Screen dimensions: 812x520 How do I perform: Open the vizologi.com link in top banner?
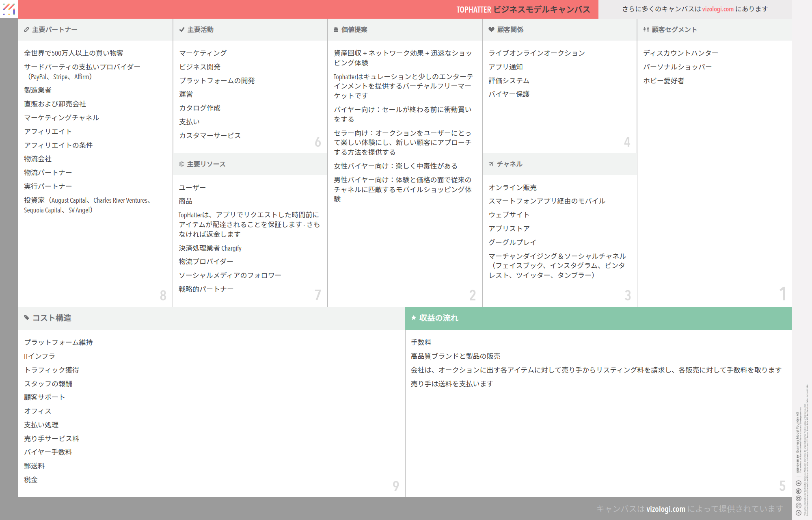(x=718, y=9)
